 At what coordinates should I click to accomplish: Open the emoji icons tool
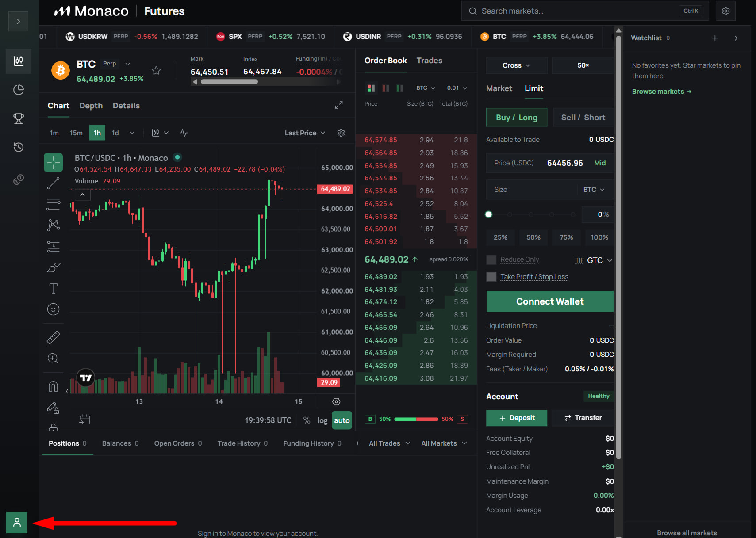click(53, 309)
